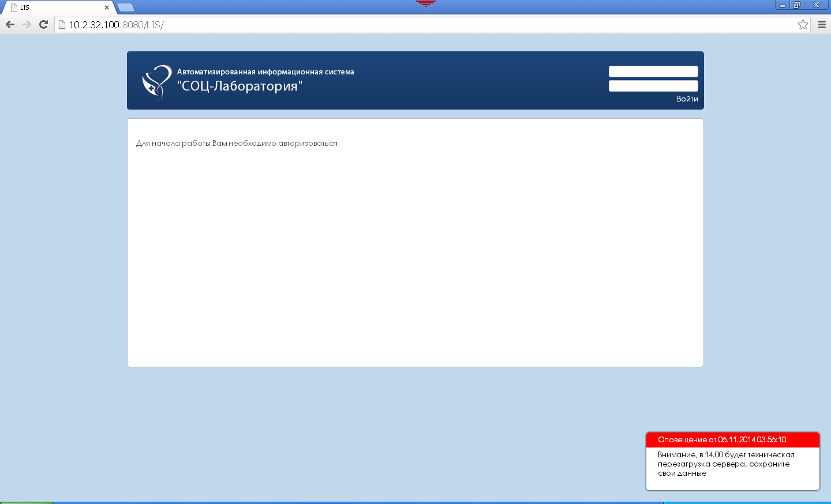Reload the LIS page
831x504 pixels.
[43, 24]
